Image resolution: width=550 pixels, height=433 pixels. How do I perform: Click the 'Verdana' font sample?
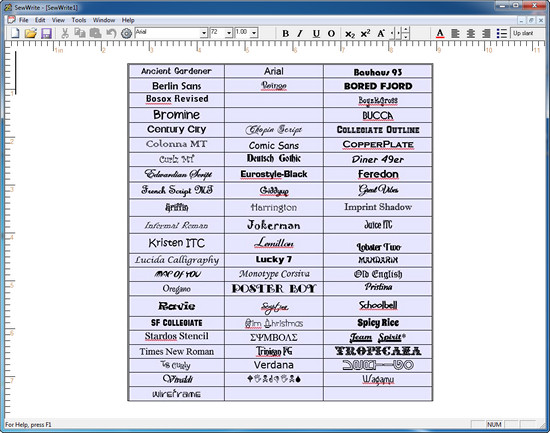(x=274, y=365)
